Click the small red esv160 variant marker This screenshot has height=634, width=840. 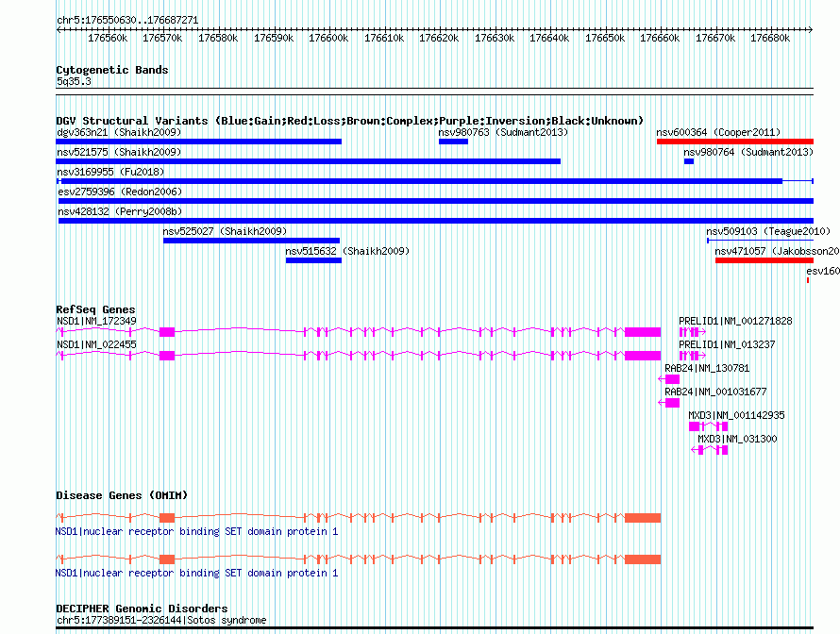(808, 280)
